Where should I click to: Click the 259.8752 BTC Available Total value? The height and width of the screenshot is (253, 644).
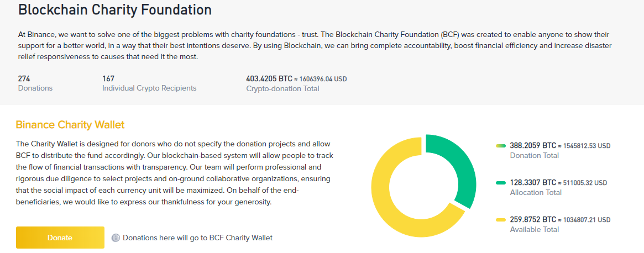[560, 219]
